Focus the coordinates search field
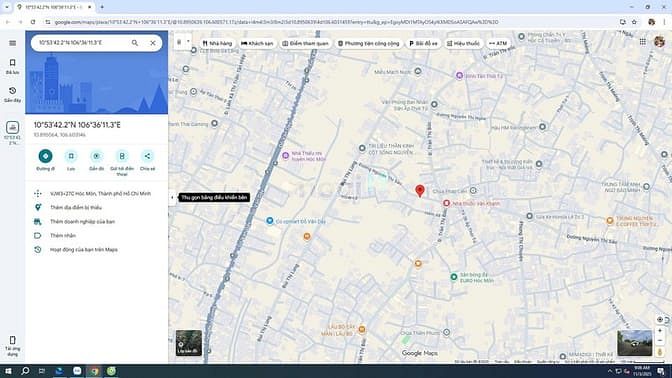 [x=81, y=43]
